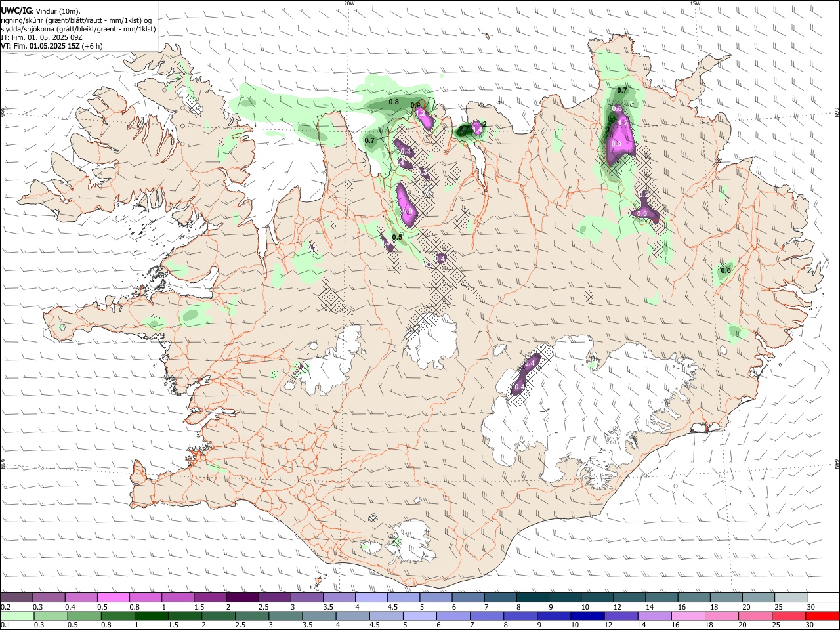The height and width of the screenshot is (630, 840).
Task: Pick the lower legend swatch between 16 and 18
Action: pos(687,616)
